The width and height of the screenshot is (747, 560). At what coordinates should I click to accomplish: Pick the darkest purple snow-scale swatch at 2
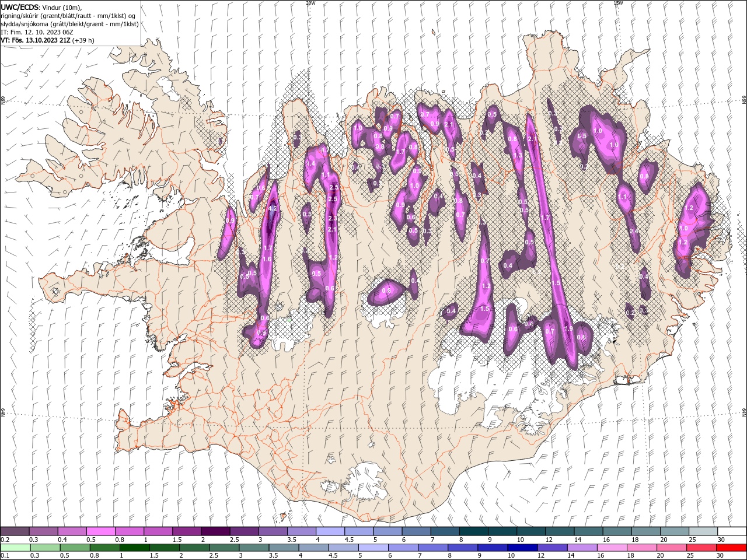215,531
